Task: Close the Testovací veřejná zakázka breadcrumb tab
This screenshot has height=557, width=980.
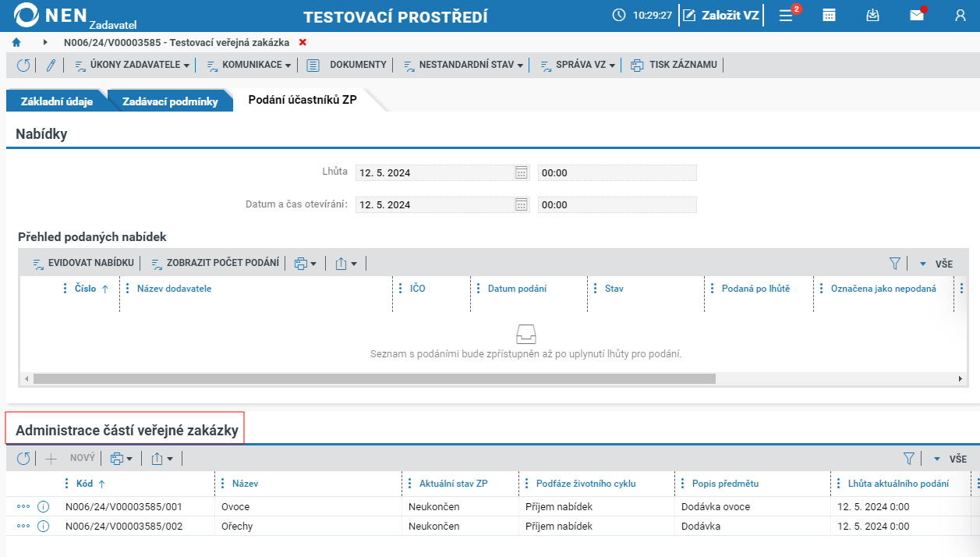Action: [302, 42]
